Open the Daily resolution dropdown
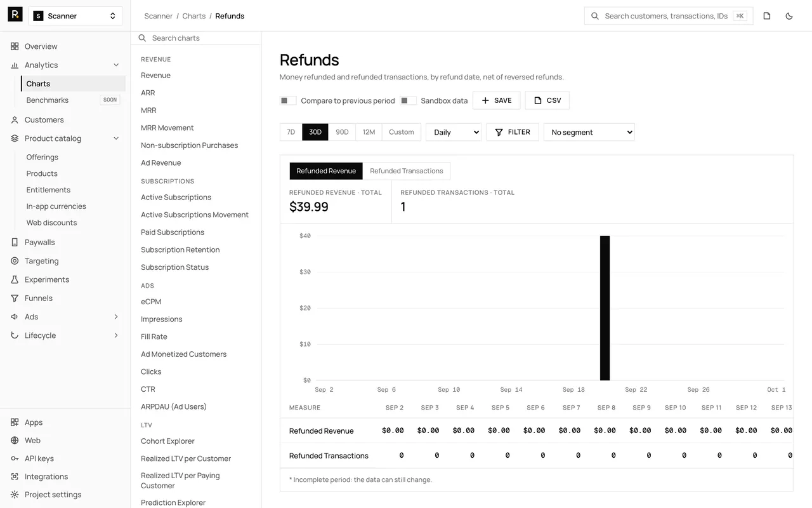Viewport: 812px width, 508px height. (454, 132)
